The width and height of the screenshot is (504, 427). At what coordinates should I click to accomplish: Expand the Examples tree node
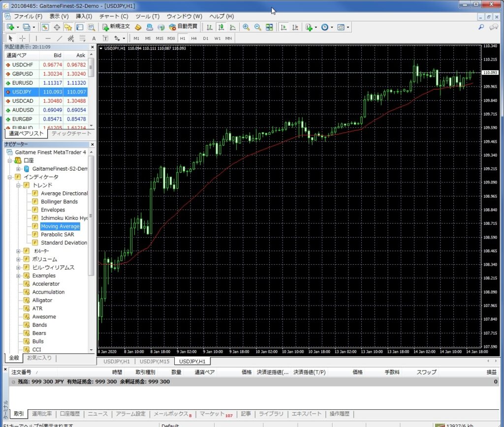pyautogui.click(x=18, y=275)
